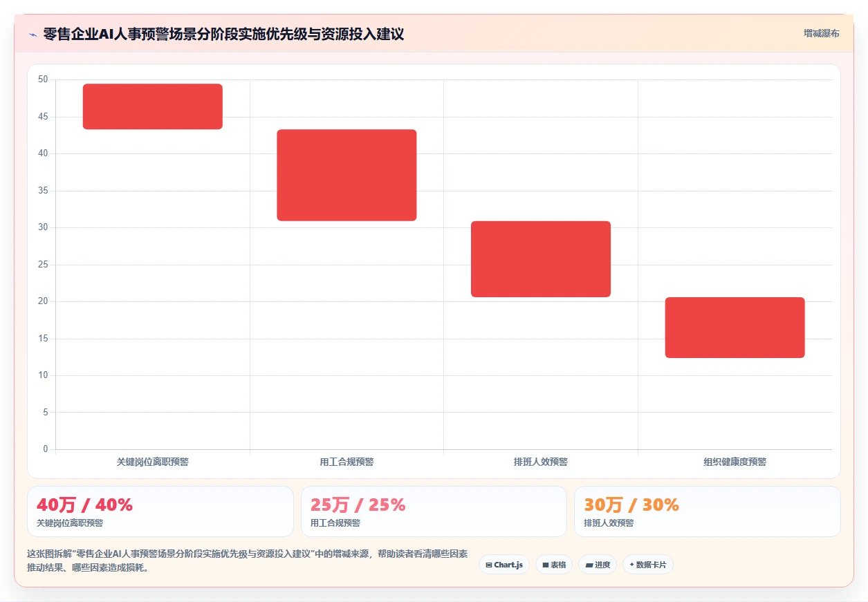This screenshot has width=868, height=602.
Task: Click the chart title 零售企业AI人事预警场景
Action: (223, 34)
